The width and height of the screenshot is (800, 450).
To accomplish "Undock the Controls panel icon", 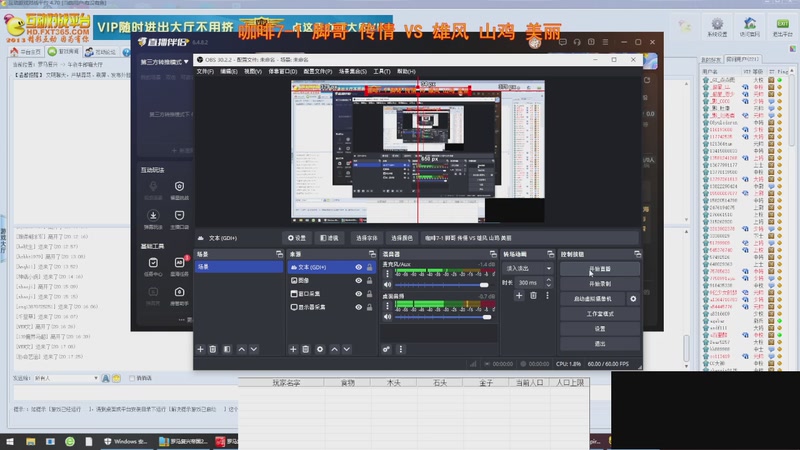I will pyautogui.click(x=637, y=254).
